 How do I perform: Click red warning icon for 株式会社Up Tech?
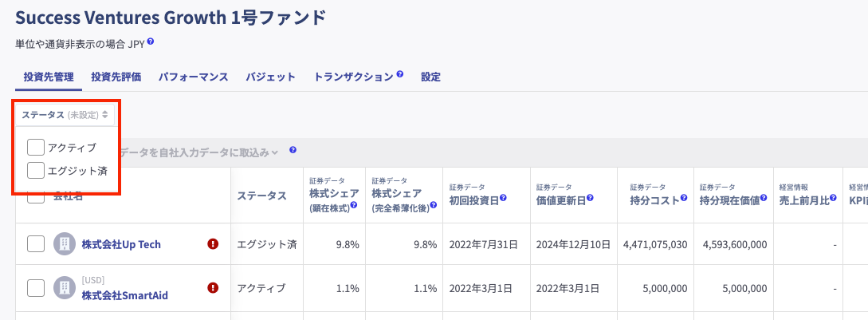(x=213, y=244)
